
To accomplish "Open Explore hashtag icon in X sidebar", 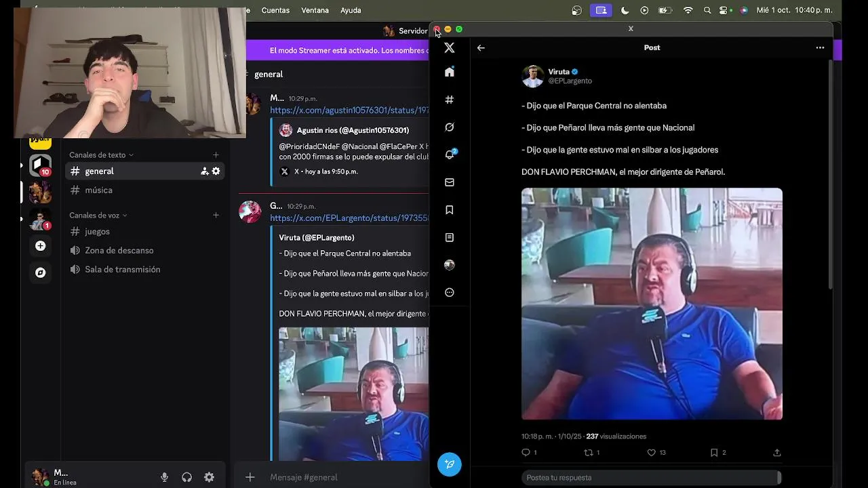I will (449, 100).
